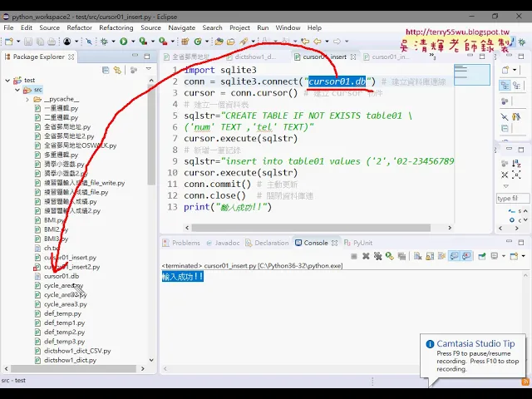
Task: Click Package Explorer vertical scrollbar thumb
Action: 151,134
